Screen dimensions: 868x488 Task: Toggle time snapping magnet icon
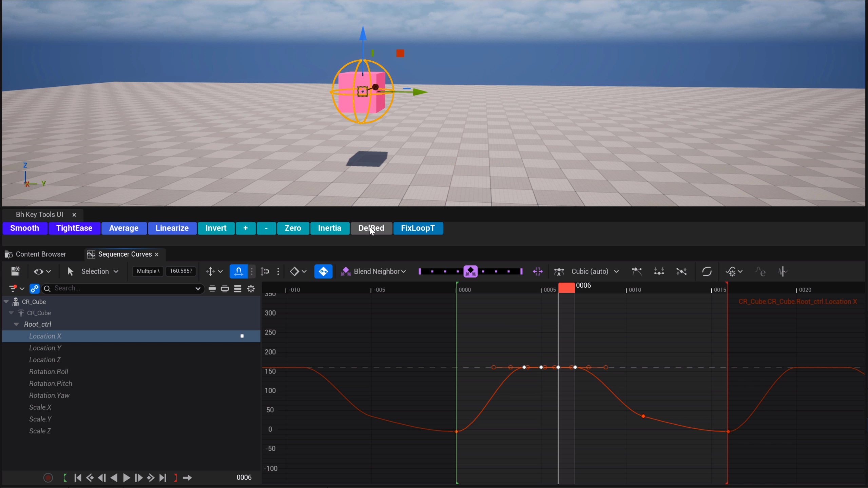click(x=238, y=271)
